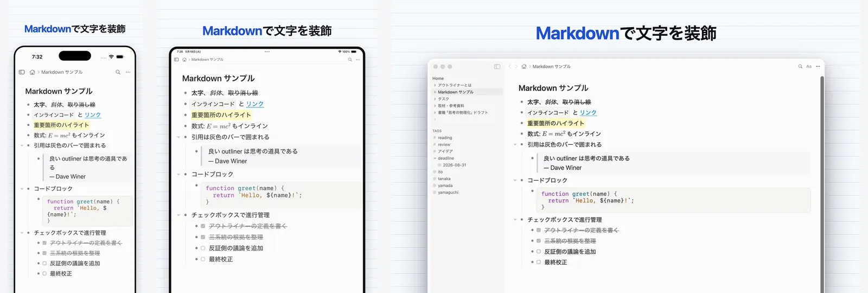The width and height of the screenshot is (868, 293).
Task: Click the desktop window's vertical scrollbar
Action: click(822, 184)
